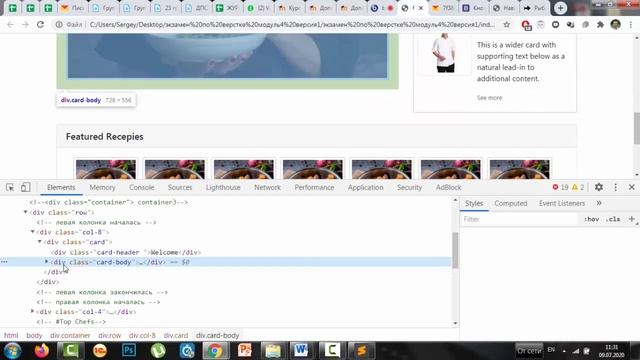The width and height of the screenshot is (640, 360).
Task: Switch to the Elements tab
Action: [x=61, y=187]
